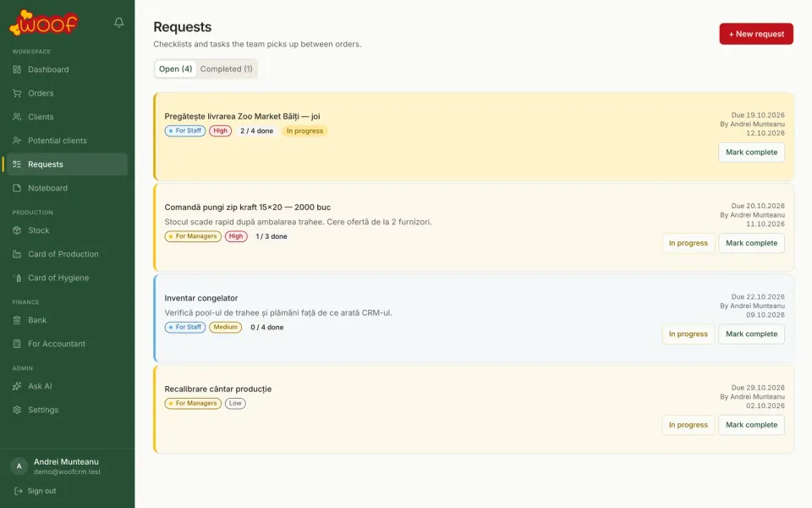
Task: Click 'For Staff' tag on Inventar congelator
Action: 185,327
